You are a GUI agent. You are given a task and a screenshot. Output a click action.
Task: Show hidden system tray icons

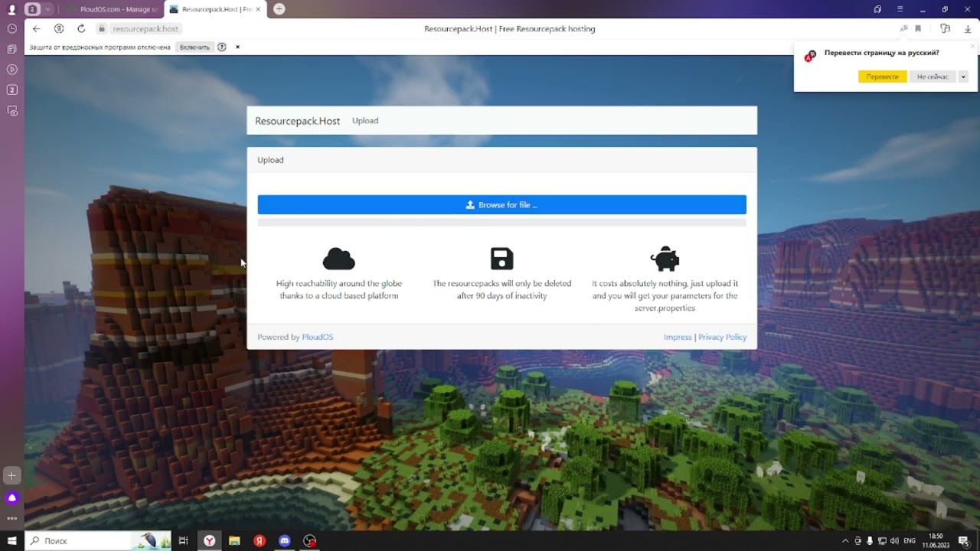(845, 540)
